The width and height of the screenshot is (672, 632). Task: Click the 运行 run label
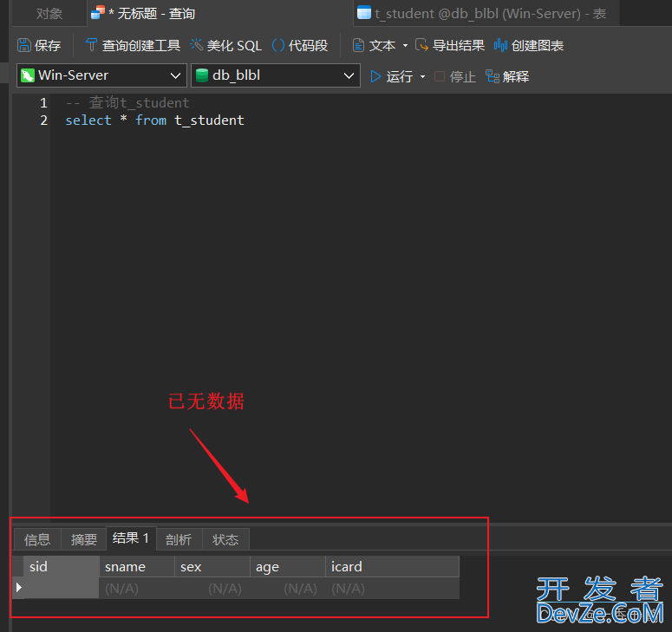(400, 76)
